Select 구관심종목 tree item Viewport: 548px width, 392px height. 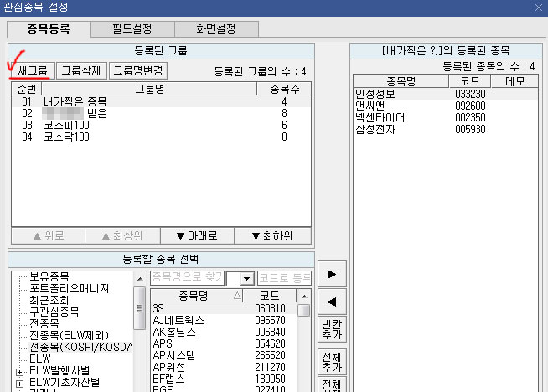(54, 312)
